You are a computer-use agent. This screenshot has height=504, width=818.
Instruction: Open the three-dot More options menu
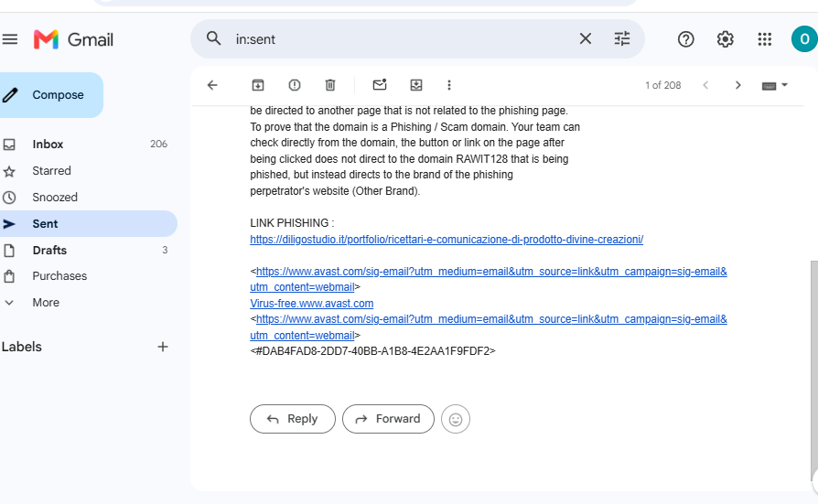pyautogui.click(x=449, y=85)
